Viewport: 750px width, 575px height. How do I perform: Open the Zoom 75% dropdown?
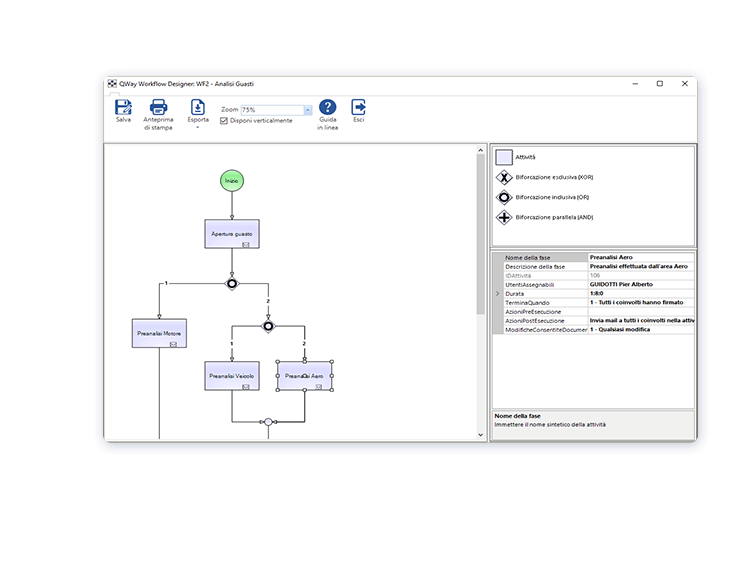pyautogui.click(x=308, y=110)
